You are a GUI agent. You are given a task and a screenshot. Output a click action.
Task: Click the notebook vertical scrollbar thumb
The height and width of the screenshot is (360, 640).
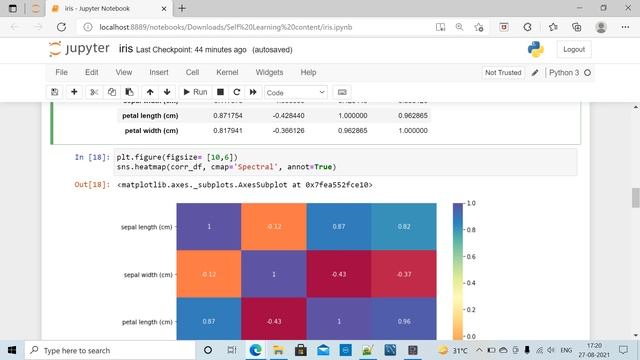click(x=636, y=198)
